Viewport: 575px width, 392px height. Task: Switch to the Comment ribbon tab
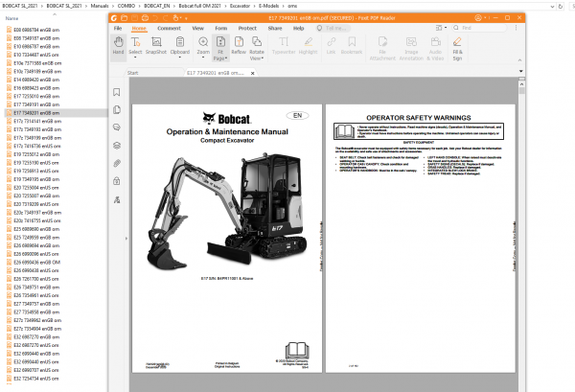click(169, 28)
